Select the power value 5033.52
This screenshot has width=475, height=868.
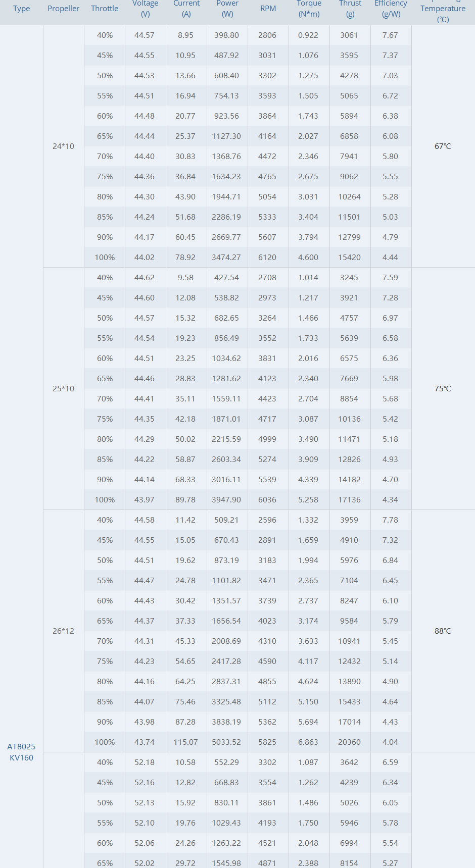point(226,742)
